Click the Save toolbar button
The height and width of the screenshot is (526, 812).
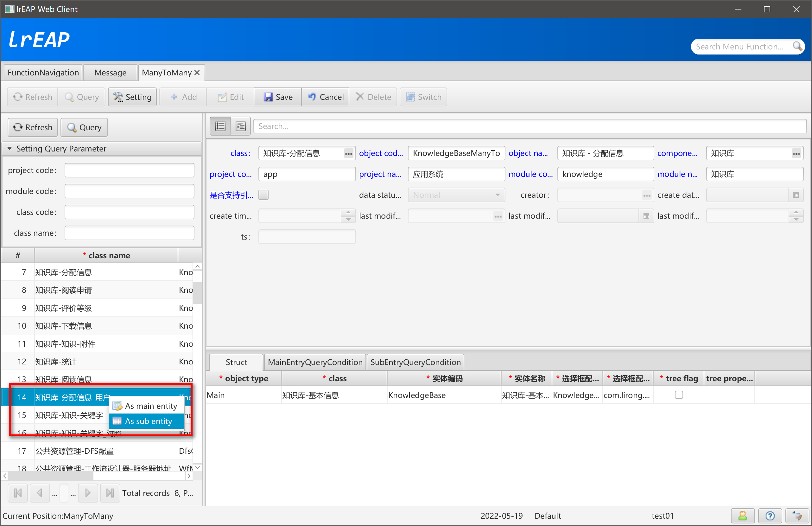click(278, 97)
